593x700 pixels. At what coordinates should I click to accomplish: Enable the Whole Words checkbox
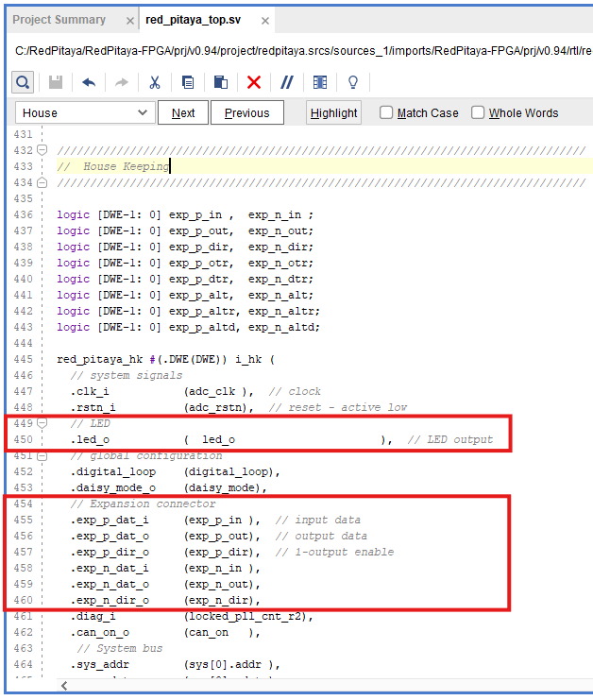point(478,112)
